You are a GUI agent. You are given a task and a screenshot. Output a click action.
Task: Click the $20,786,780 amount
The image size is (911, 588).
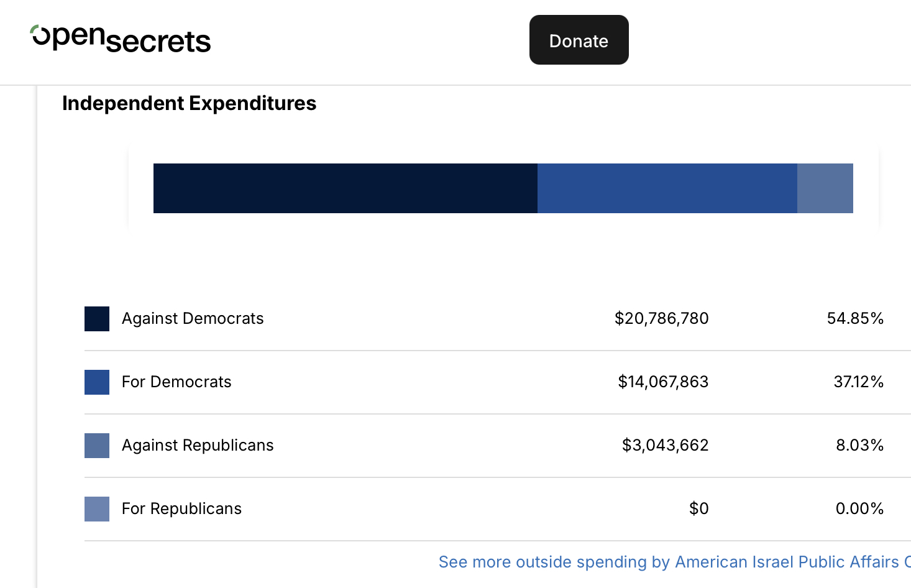[661, 319]
